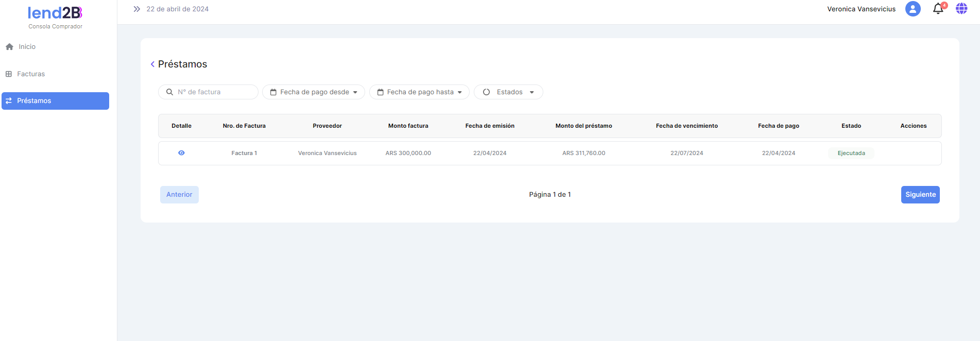Click the Inicio home icon
Image resolution: width=980 pixels, height=341 pixels.
[9, 47]
